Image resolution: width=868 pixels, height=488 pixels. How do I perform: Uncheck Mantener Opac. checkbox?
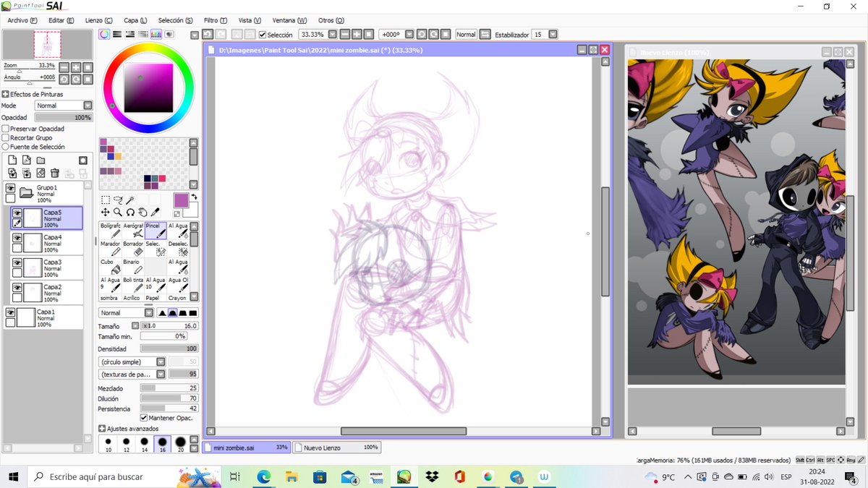pyautogui.click(x=144, y=418)
